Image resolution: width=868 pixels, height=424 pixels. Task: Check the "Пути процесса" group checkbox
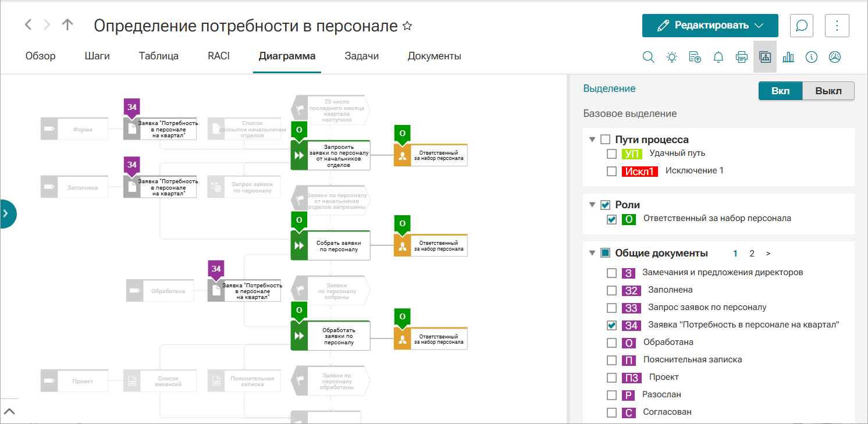[x=605, y=140]
